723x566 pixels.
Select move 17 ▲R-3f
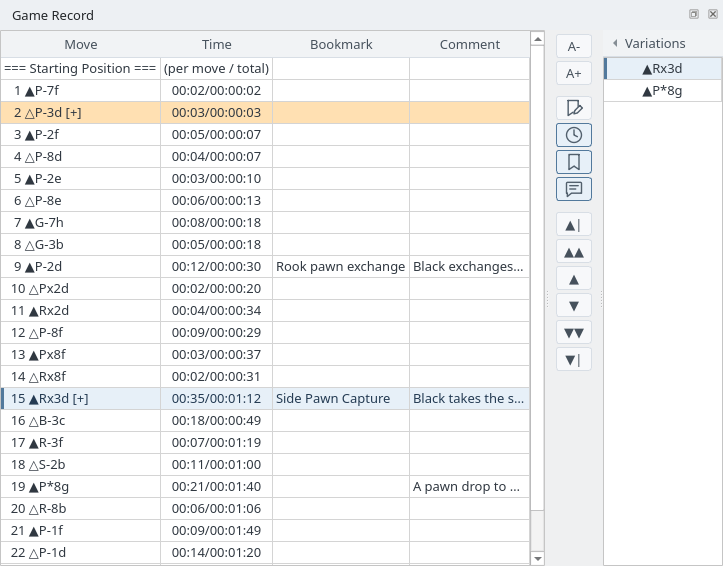click(x=265, y=442)
